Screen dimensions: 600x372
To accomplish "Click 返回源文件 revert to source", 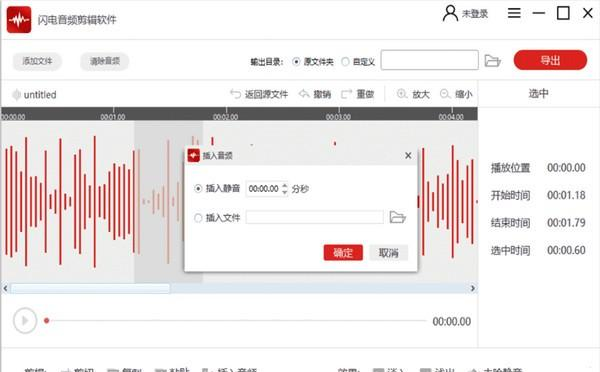I will click(x=259, y=94).
